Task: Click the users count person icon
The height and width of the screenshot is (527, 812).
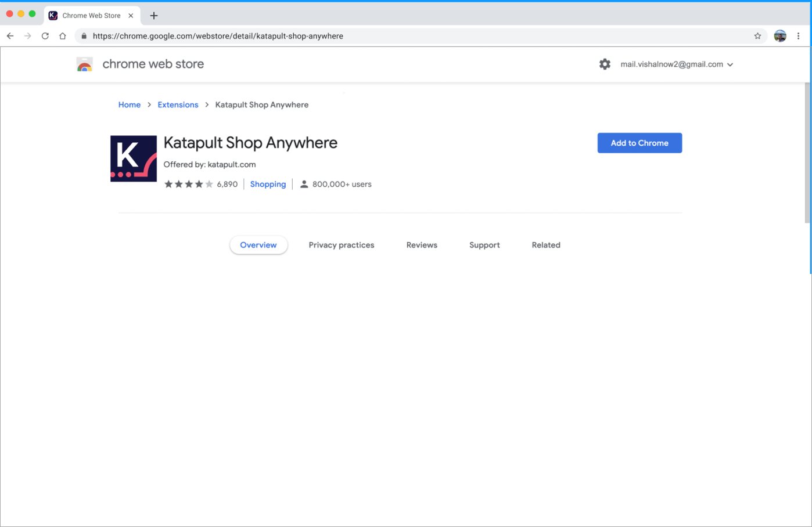Action: [304, 184]
